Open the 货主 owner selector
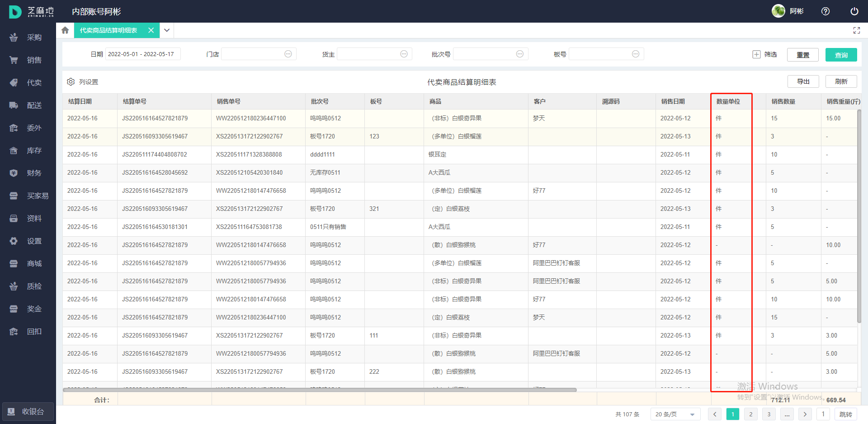The width and height of the screenshot is (868, 424). [x=374, y=54]
